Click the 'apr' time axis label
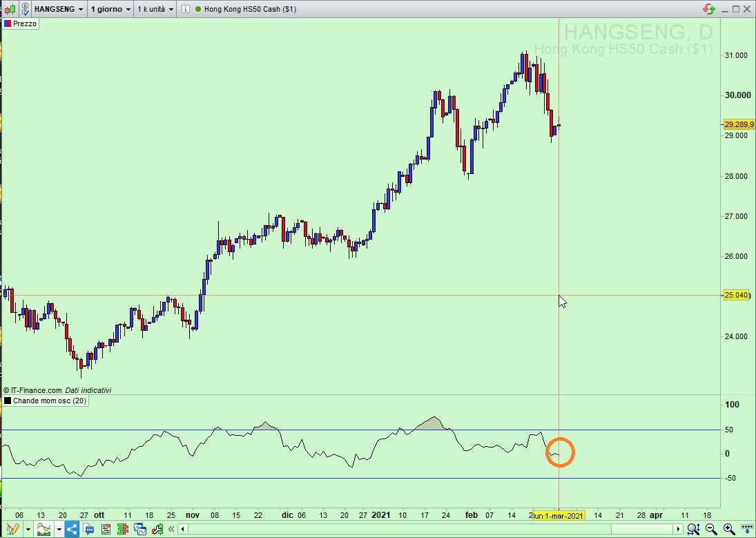The image size is (756, 538). pyautogui.click(x=656, y=515)
